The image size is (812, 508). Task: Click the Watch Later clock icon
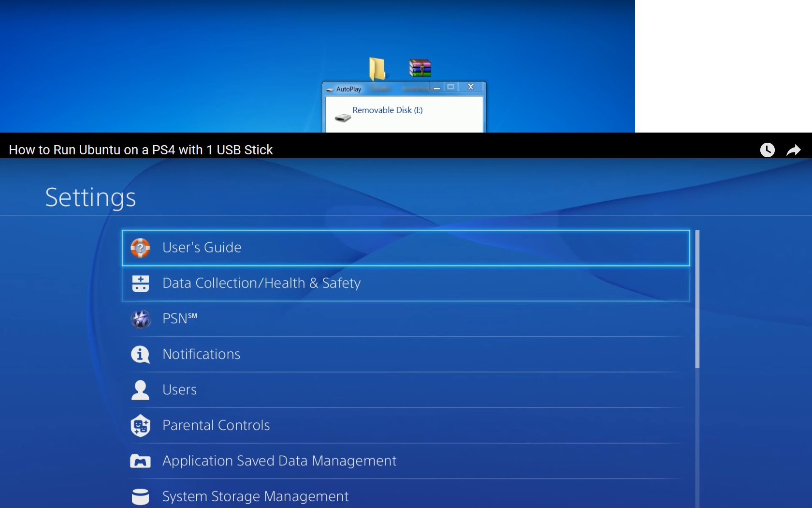(x=767, y=150)
